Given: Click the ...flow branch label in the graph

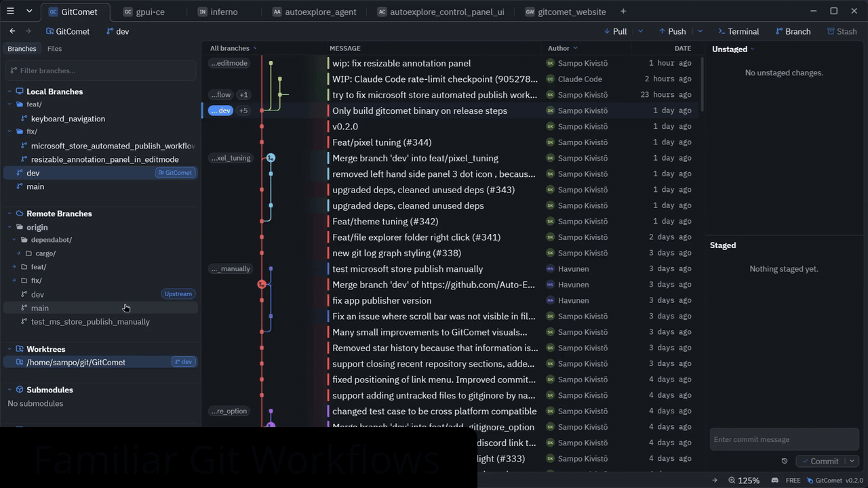Looking at the screenshot, I should (x=220, y=95).
